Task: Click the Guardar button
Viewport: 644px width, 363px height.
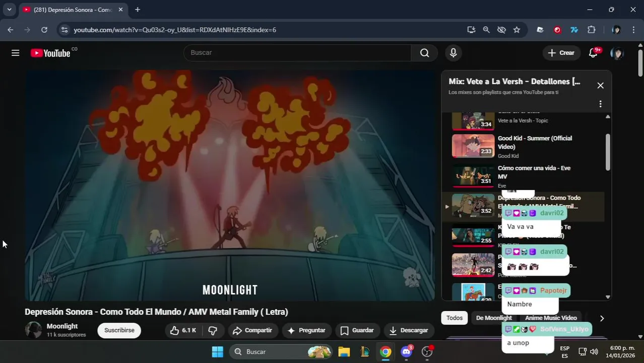Action: point(357,330)
